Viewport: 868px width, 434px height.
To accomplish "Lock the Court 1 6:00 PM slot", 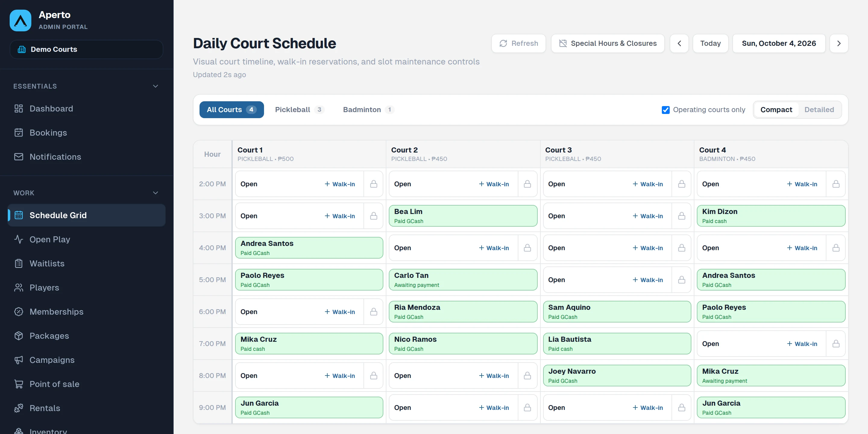I will 373,312.
